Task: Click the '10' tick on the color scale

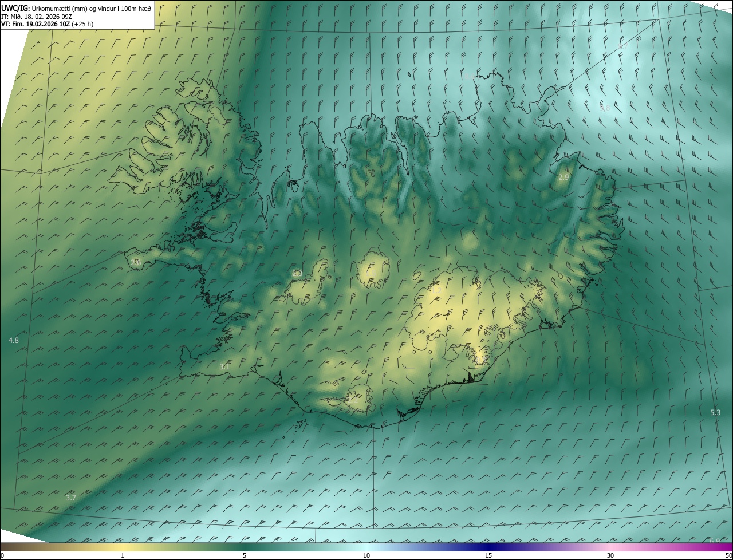Action: [366, 555]
